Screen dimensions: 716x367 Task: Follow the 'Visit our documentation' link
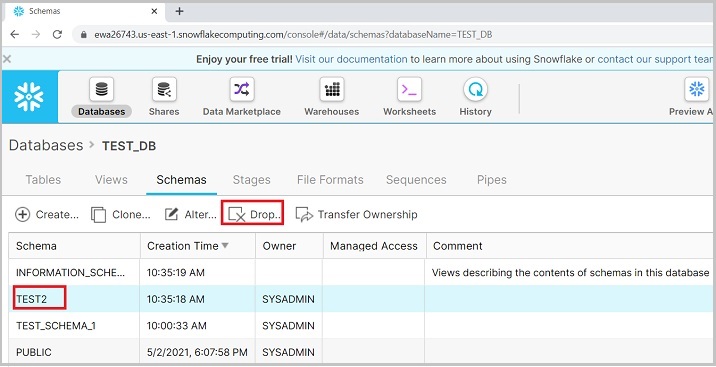(351, 59)
